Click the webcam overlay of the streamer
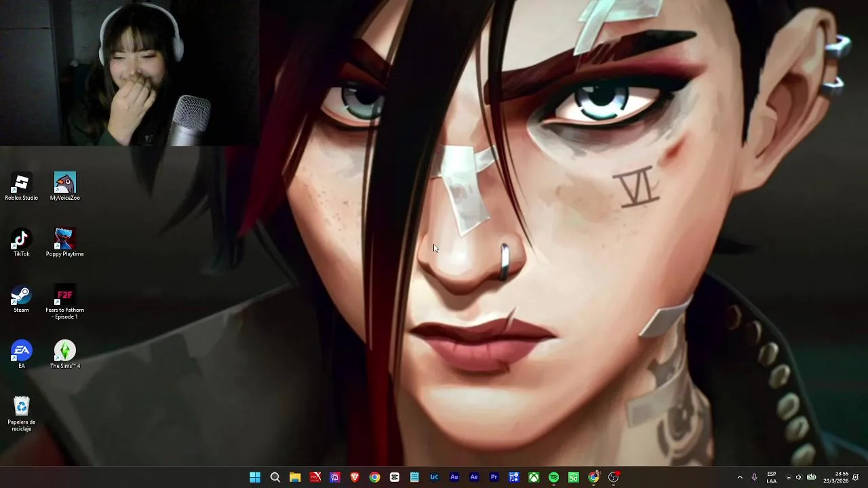Screen dimensions: 868x488 pyautogui.click(x=129, y=73)
